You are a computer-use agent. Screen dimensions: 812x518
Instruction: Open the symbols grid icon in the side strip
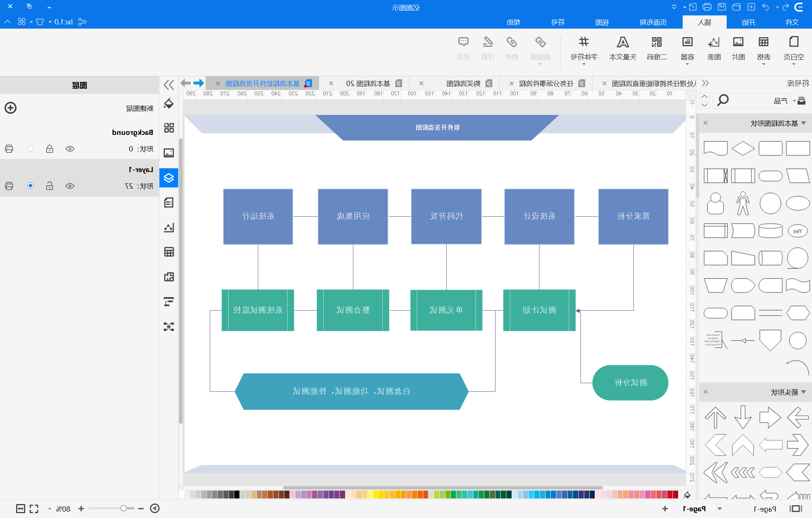(169, 128)
